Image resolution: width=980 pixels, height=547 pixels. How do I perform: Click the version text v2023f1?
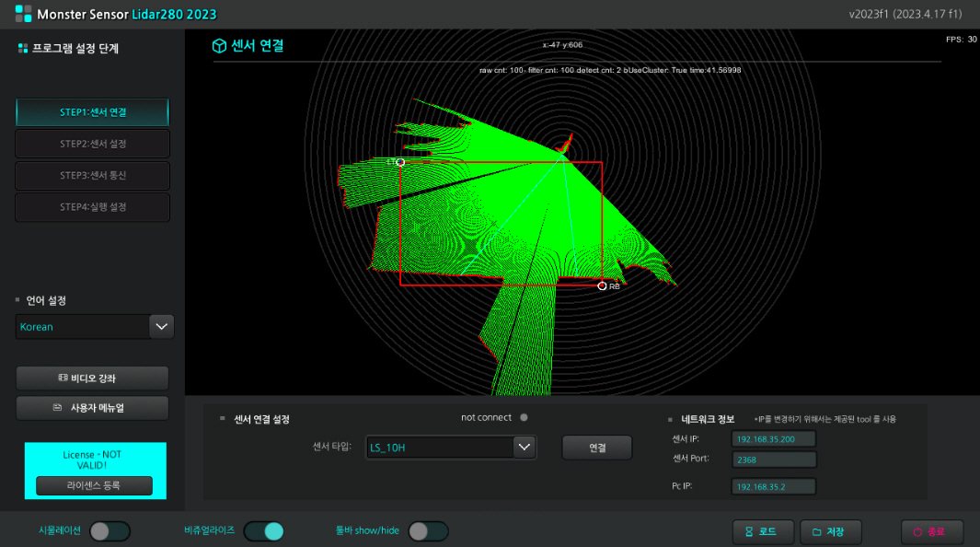[x=905, y=14]
